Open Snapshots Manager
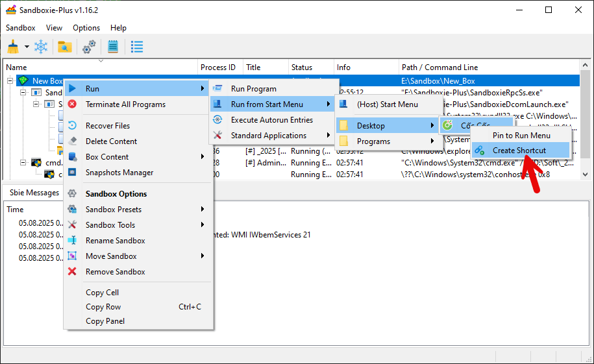Viewport: 594px width, 364px height. point(136,173)
